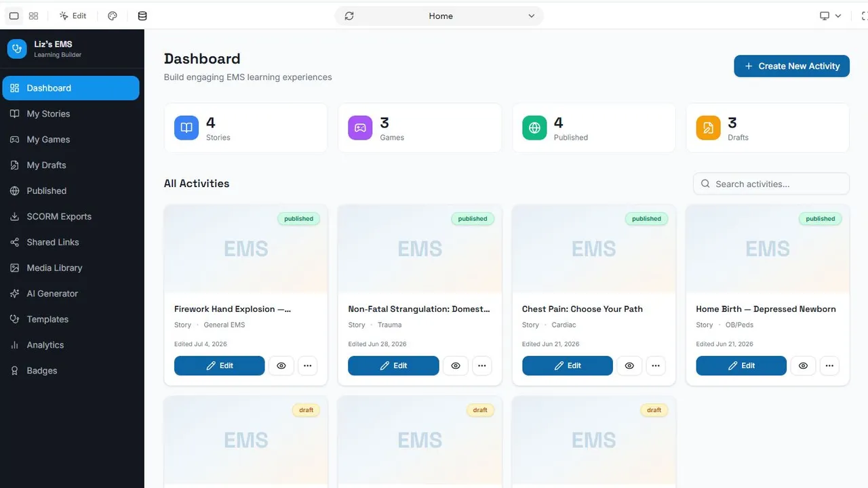Viewport: 868px width, 488px height.
Task: Click the "Home Birth — Depressed Newborn" title
Action: pyautogui.click(x=766, y=309)
